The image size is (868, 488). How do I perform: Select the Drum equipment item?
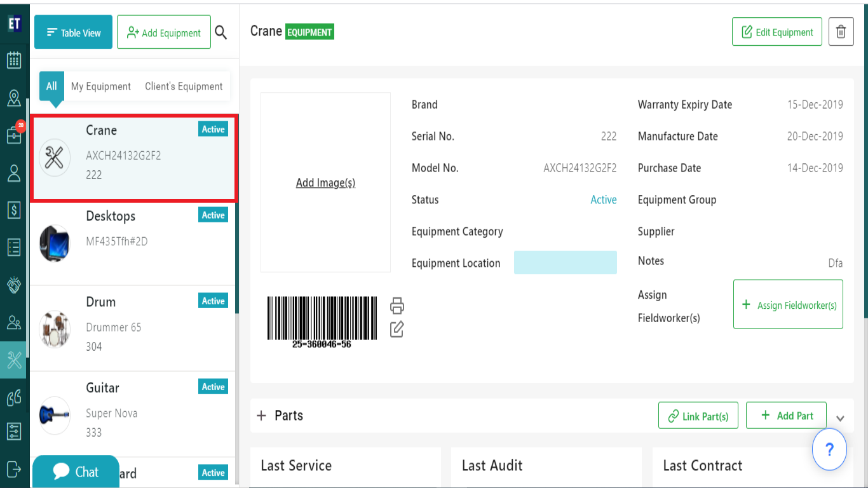(132, 328)
